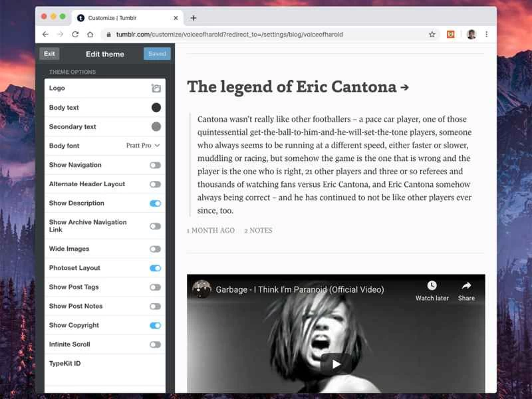Bookmark this page with the star icon
This screenshot has height=399, width=532.
[432, 35]
